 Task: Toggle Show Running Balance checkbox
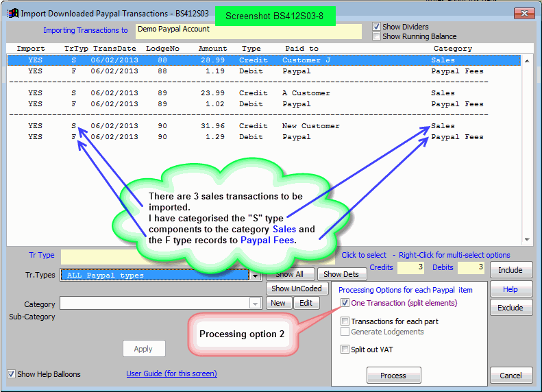[377, 36]
